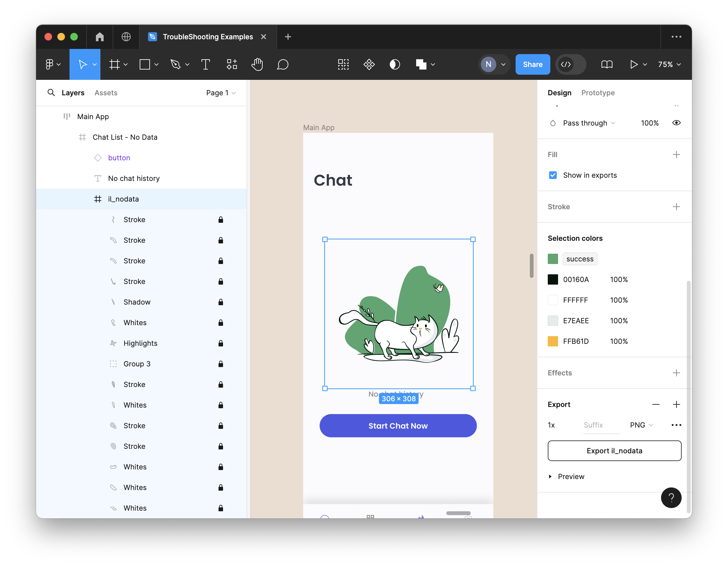728x566 pixels.
Task: Click the Export il_nodata button
Action: tap(614, 451)
